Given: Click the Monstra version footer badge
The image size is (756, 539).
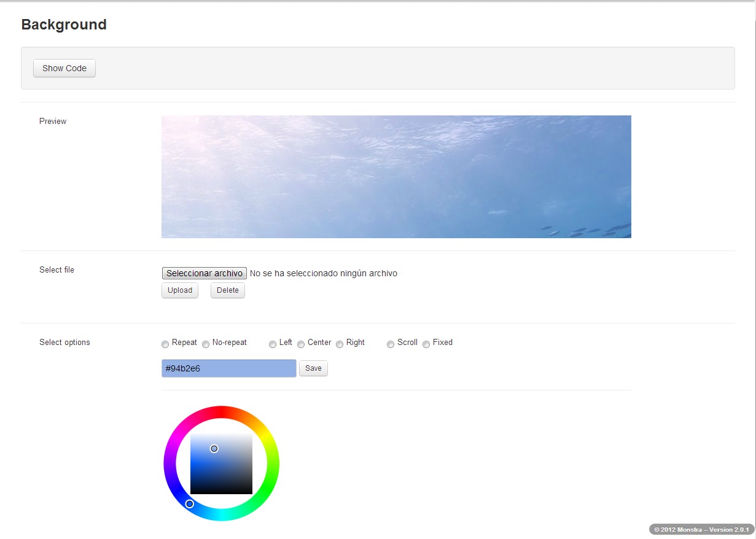Looking at the screenshot, I should pyautogui.click(x=701, y=529).
